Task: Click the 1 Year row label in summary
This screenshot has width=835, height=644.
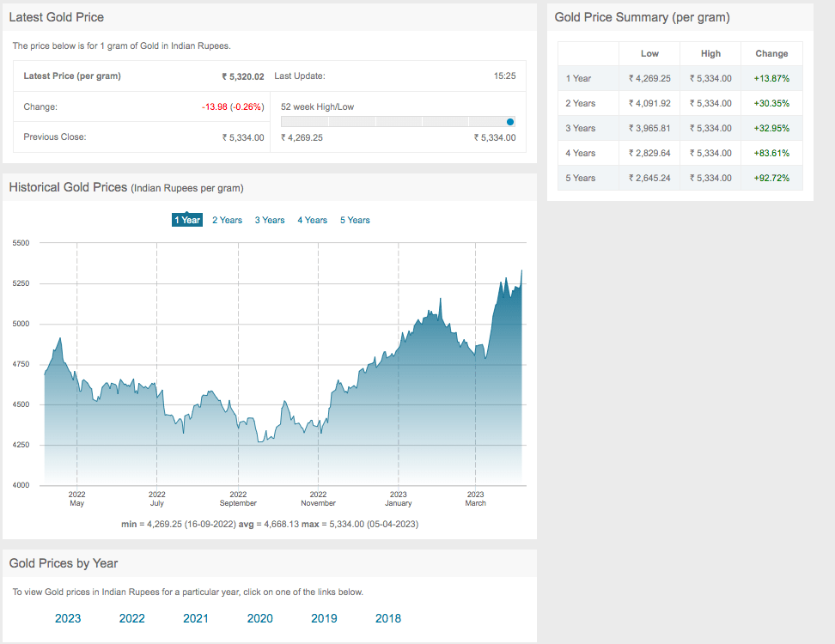Action: tap(578, 78)
